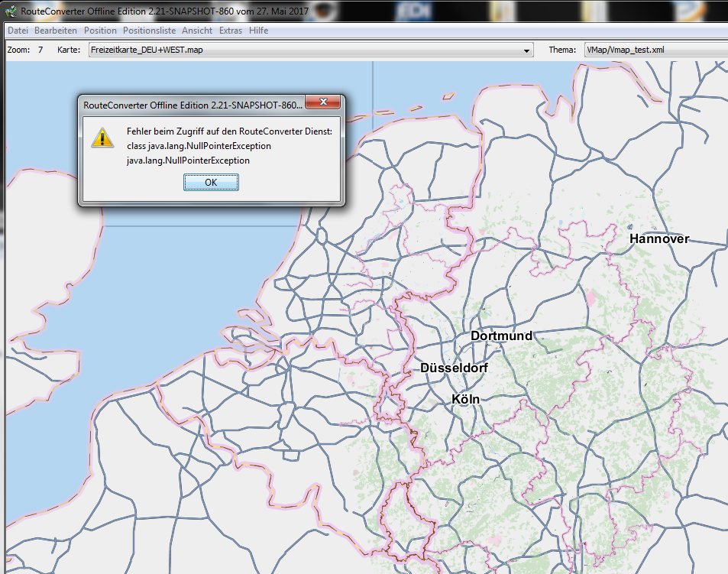Image resolution: width=728 pixels, height=574 pixels.
Task: Click the RouteConverter app icon in title bar
Action: pos(9,11)
